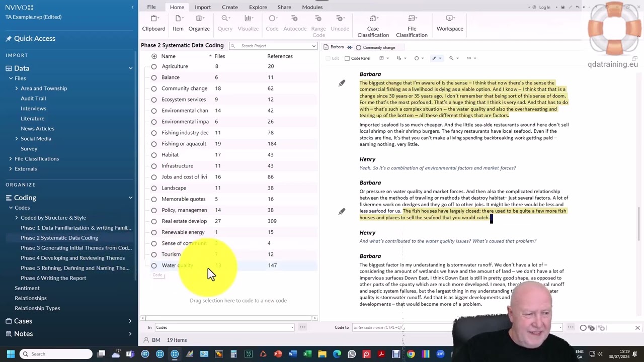Expand Coded by Structure & Style
The width and height of the screenshot is (644, 362).
(x=17, y=218)
